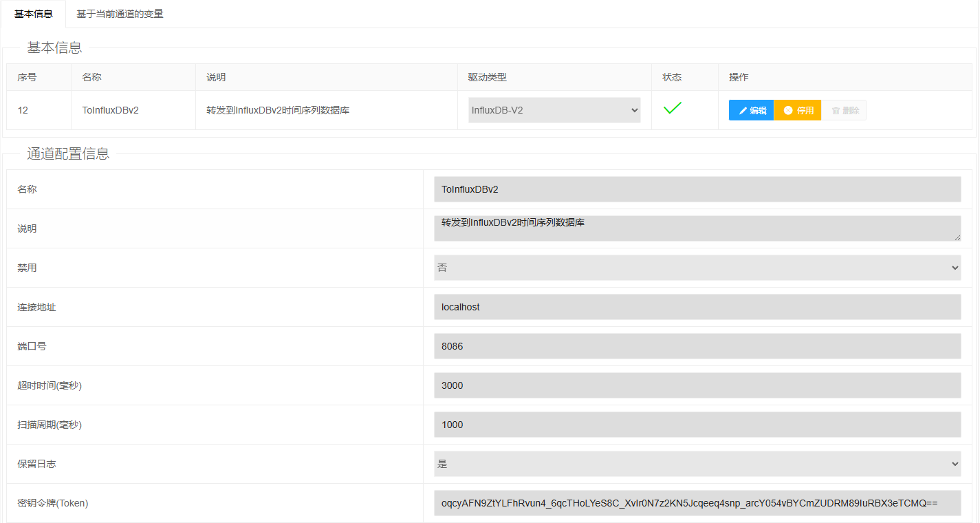Click the 密钥令牌(Token) input field
Screen dimensions: 980x523
tap(697, 503)
